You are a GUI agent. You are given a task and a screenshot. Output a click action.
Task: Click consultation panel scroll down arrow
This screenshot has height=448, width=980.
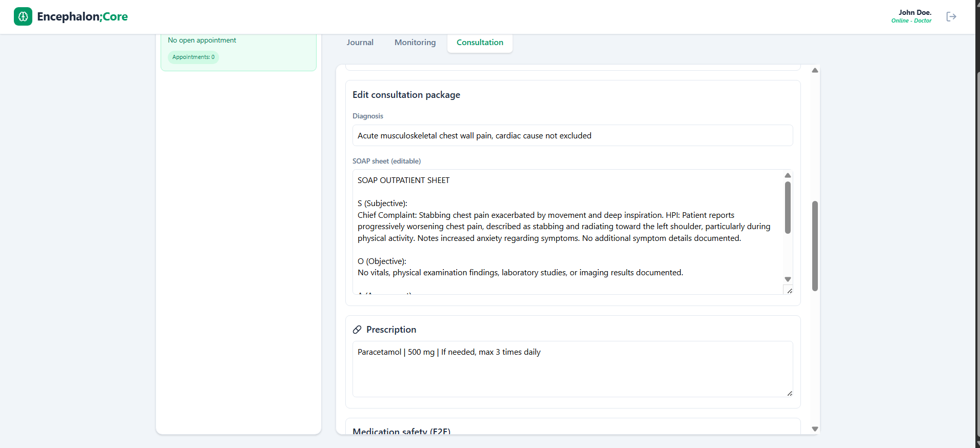(x=815, y=429)
